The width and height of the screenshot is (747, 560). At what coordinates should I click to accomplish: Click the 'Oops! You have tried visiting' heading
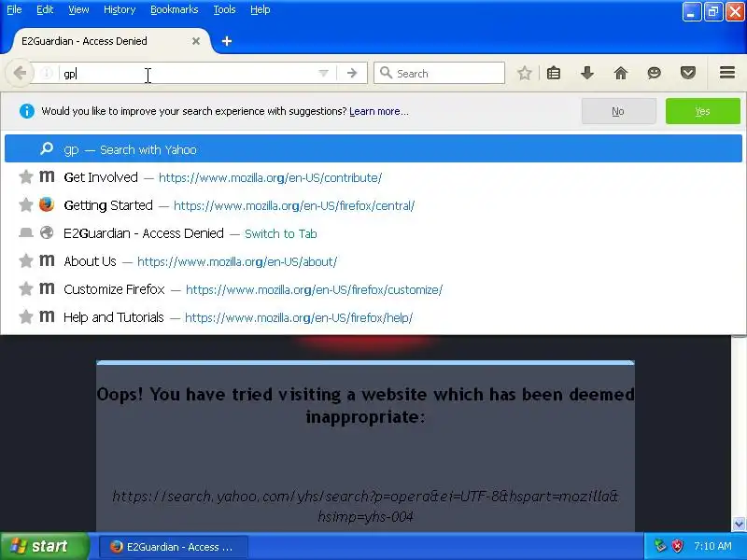pos(365,405)
